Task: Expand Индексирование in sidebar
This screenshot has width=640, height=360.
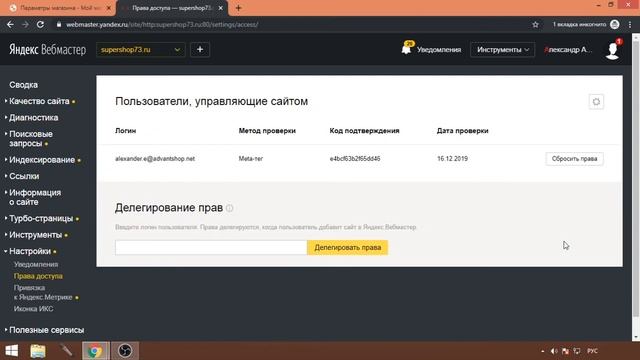Action: tap(42, 160)
